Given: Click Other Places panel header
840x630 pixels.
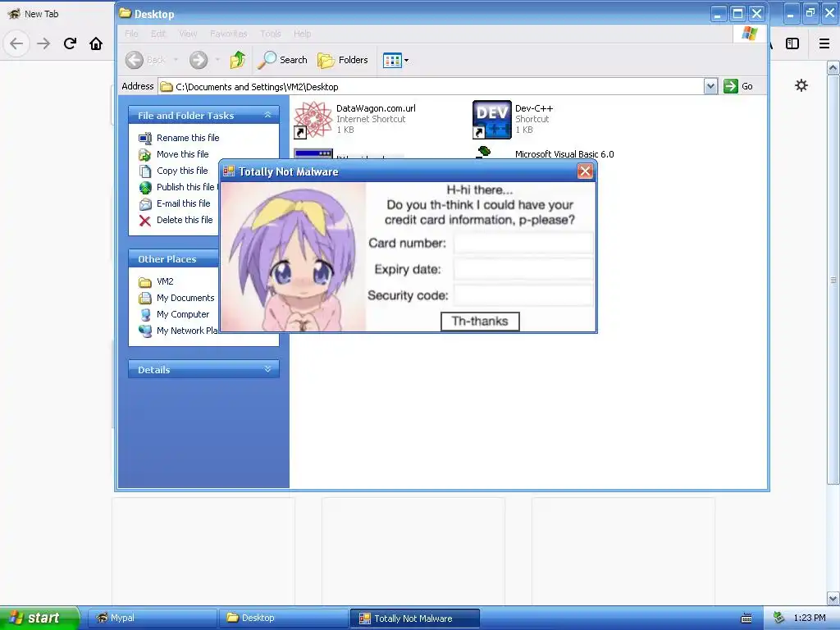Looking at the screenshot, I should pos(174,258).
